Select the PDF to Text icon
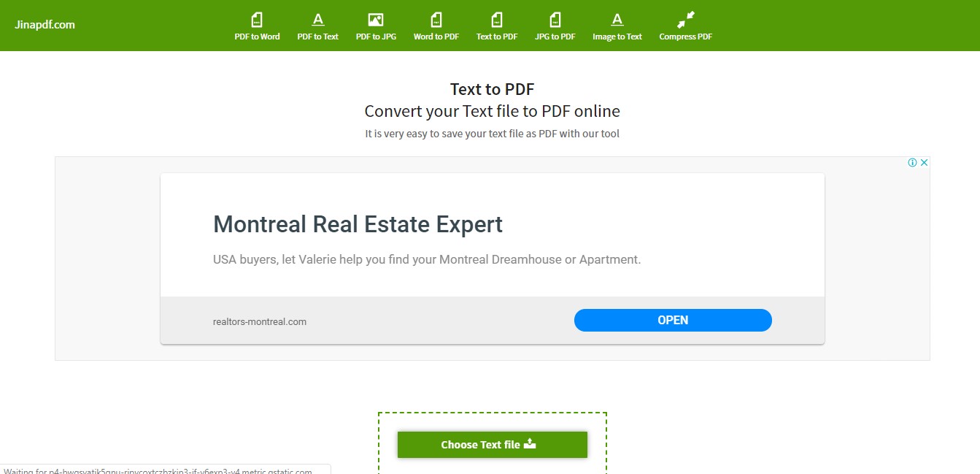This screenshot has width=980, height=474. (318, 20)
